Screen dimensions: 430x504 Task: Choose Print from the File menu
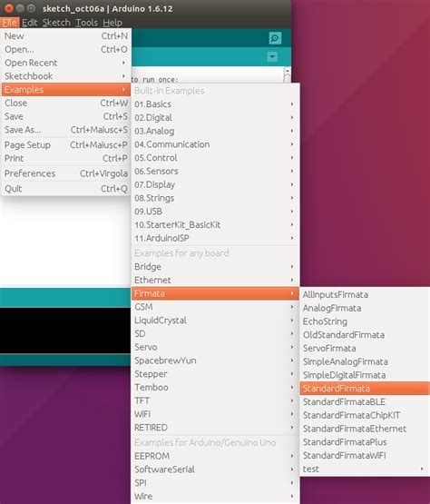pos(66,158)
